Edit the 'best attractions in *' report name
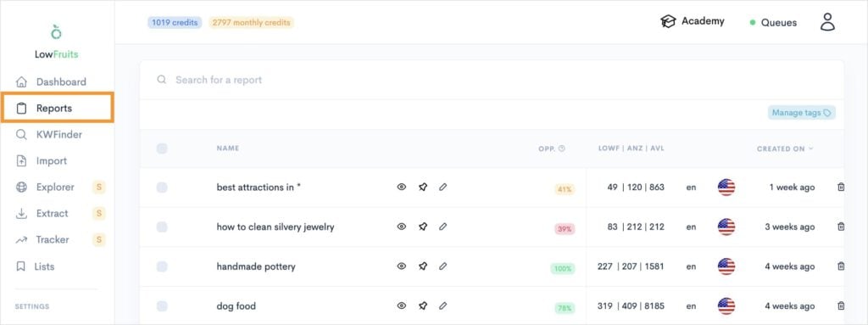Image resolution: width=868 pixels, height=325 pixels. pos(442,188)
